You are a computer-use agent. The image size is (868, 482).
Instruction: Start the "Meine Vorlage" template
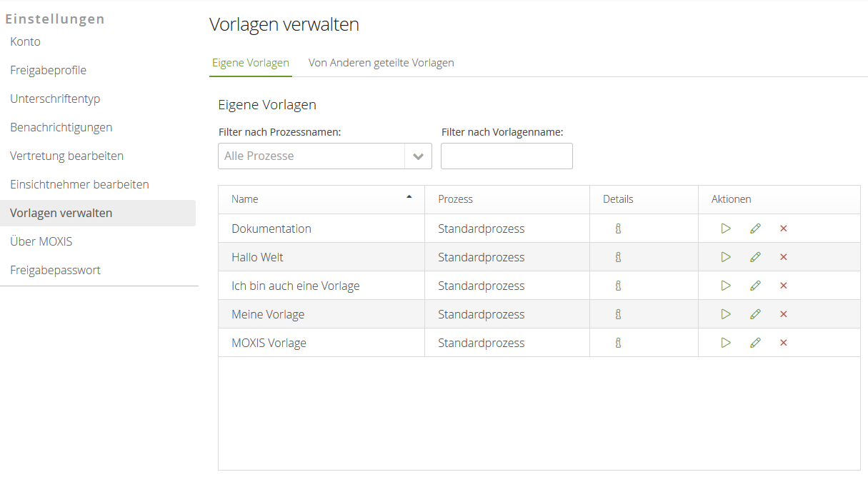pos(726,313)
